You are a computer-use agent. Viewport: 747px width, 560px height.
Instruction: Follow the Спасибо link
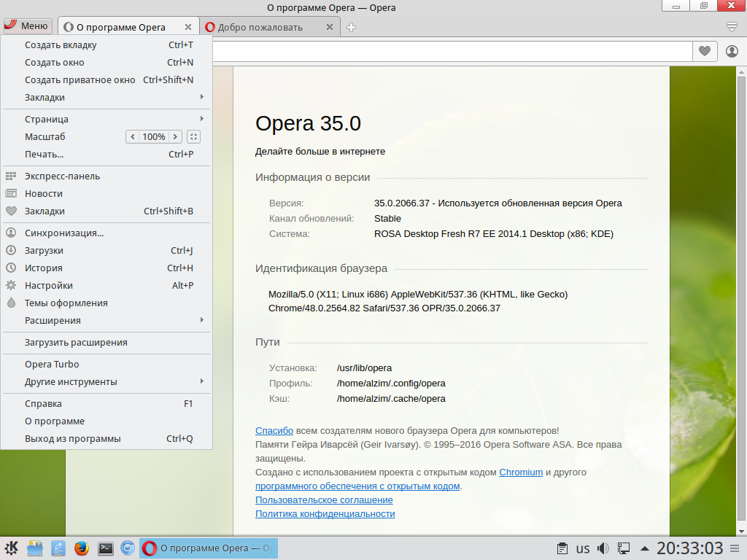(x=274, y=430)
